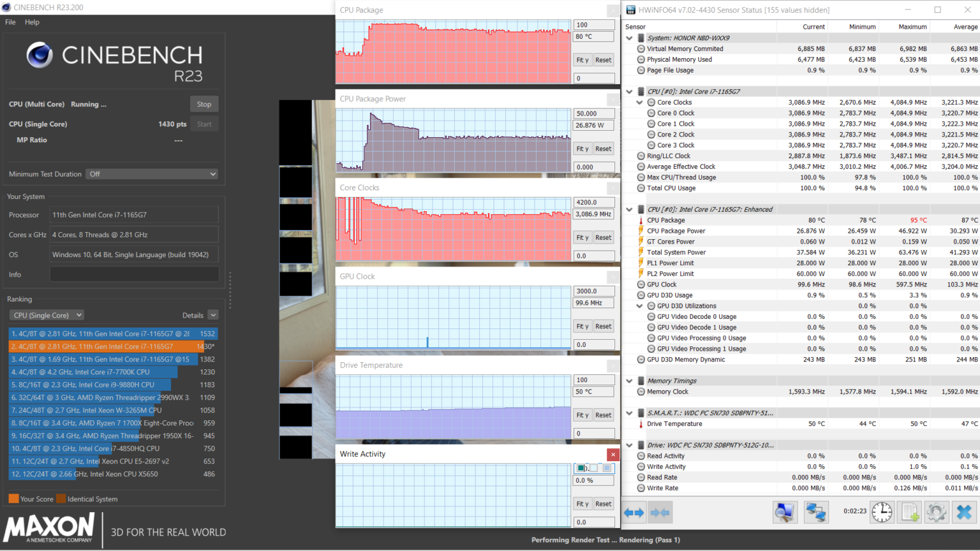The width and height of the screenshot is (980, 551).
Task: Click the Info input field in Cinebench
Action: (134, 274)
